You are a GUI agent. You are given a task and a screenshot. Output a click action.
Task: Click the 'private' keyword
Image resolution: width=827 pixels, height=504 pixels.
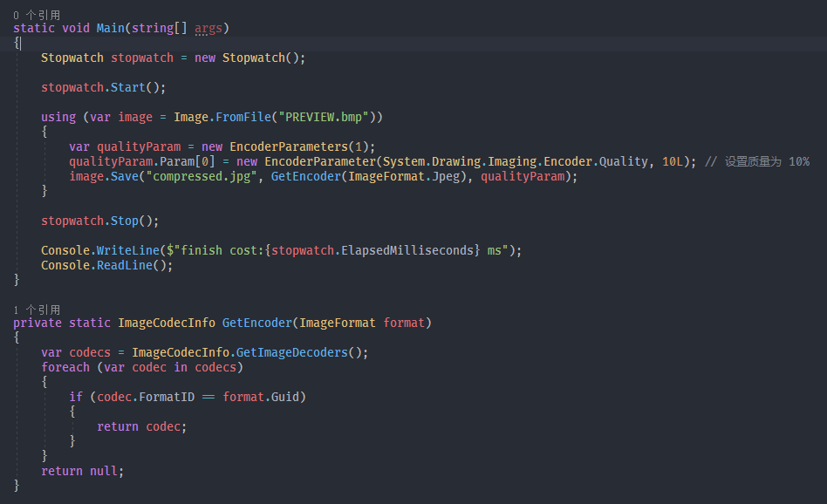coord(38,323)
